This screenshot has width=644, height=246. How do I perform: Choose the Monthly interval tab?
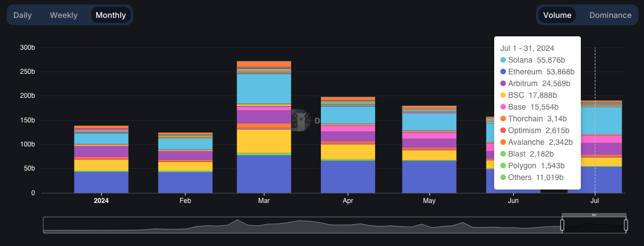click(x=111, y=15)
